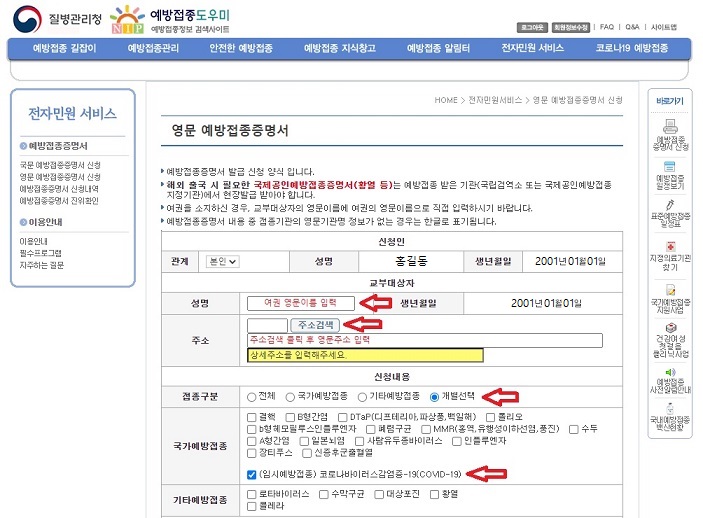Check the 폴리오 checkbox
703x518 pixels.
(x=490, y=418)
